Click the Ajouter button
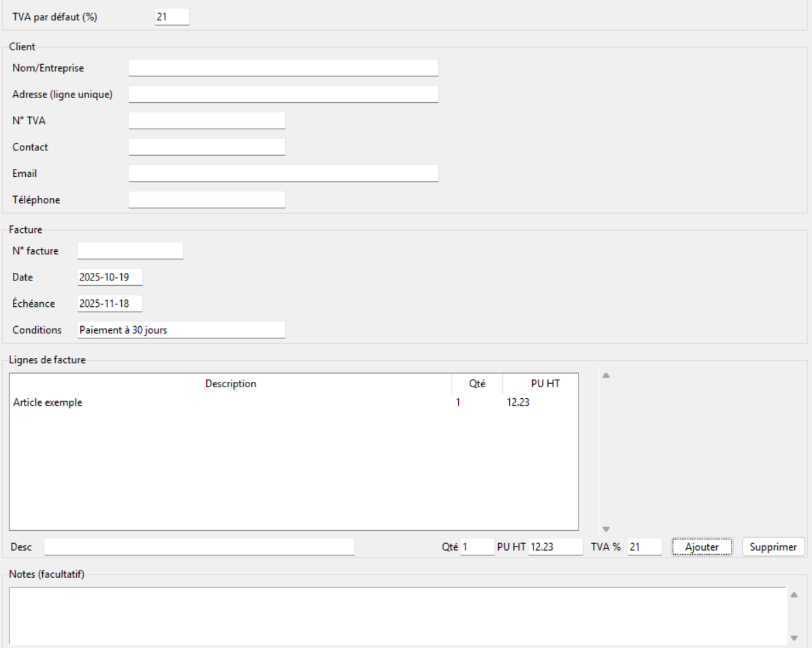This screenshot has height=648, width=812. tap(701, 547)
